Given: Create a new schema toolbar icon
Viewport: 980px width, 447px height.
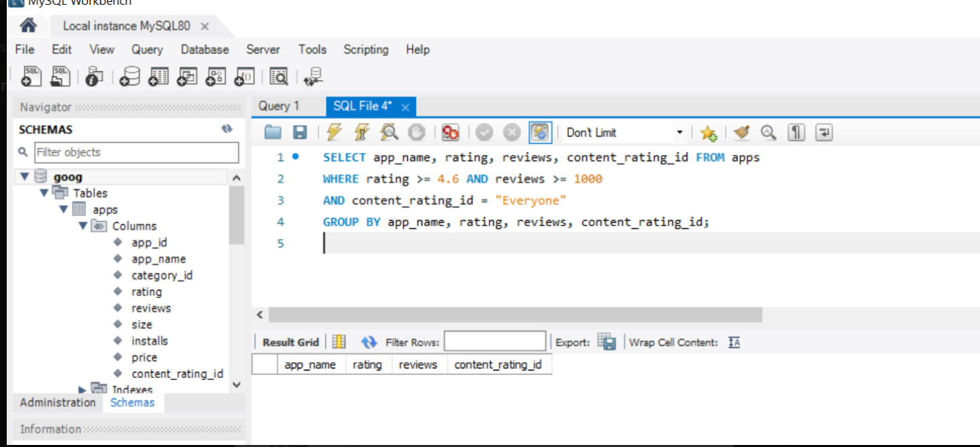Looking at the screenshot, I should coord(129,77).
